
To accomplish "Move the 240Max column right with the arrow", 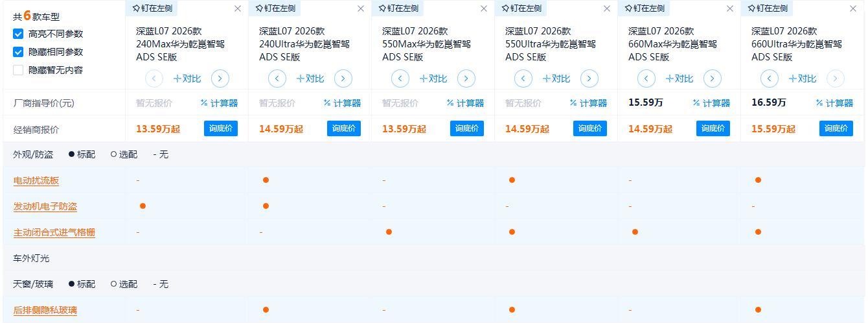I will pyautogui.click(x=220, y=78).
